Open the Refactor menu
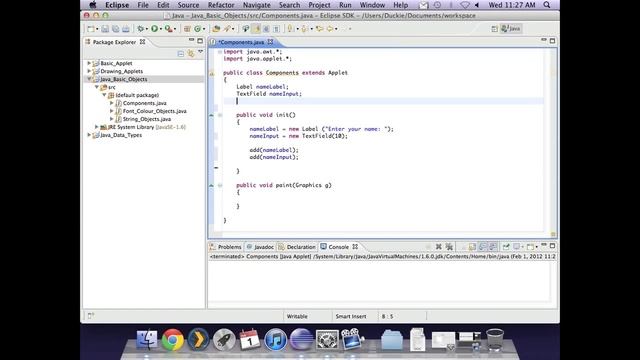 pos(221,5)
